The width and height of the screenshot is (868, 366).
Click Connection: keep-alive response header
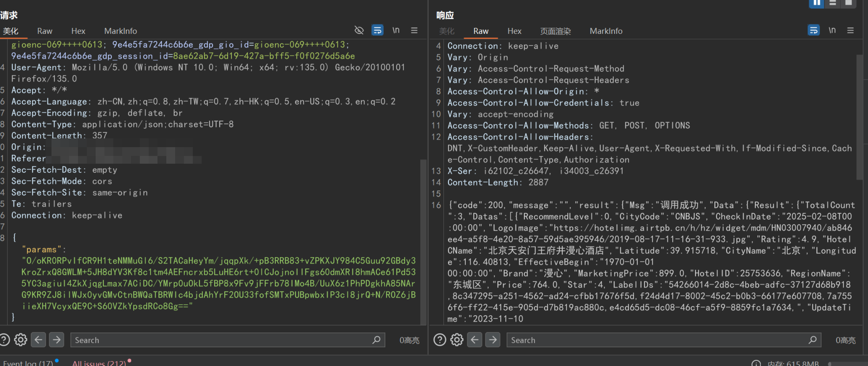[503, 46]
